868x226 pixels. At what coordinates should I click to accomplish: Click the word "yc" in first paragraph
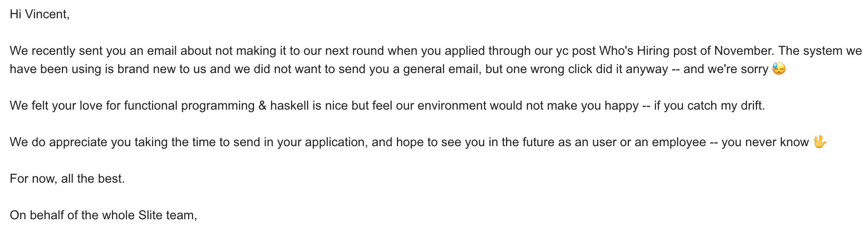coord(562,51)
